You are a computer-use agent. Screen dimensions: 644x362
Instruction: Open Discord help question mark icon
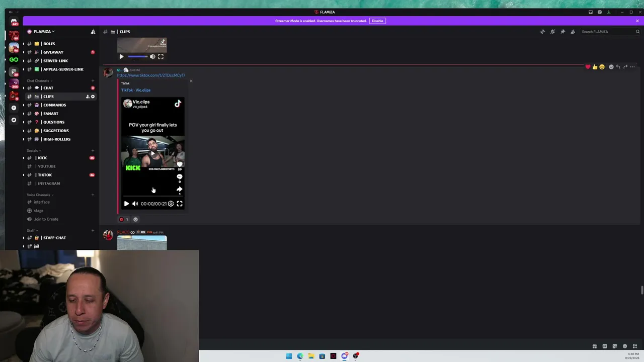pyautogui.click(x=599, y=12)
